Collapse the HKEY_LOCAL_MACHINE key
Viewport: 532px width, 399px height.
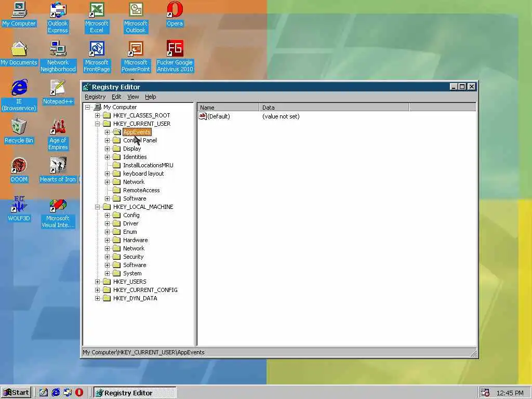[x=97, y=207]
